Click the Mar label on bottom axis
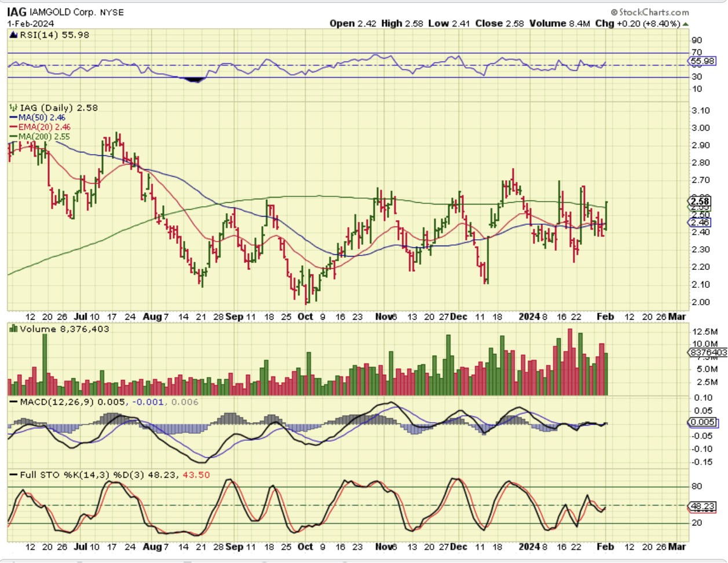This screenshot has width=728, height=563. click(x=677, y=546)
